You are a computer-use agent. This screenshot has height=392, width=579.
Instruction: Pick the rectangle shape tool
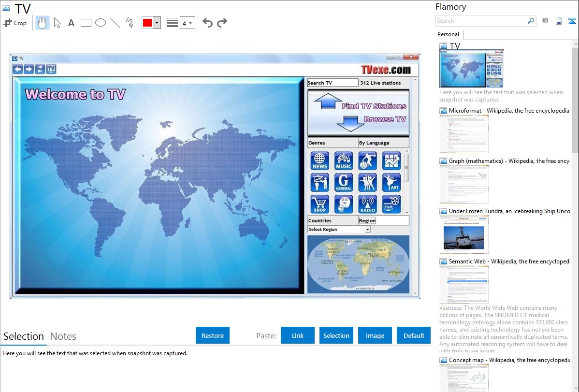click(x=86, y=23)
